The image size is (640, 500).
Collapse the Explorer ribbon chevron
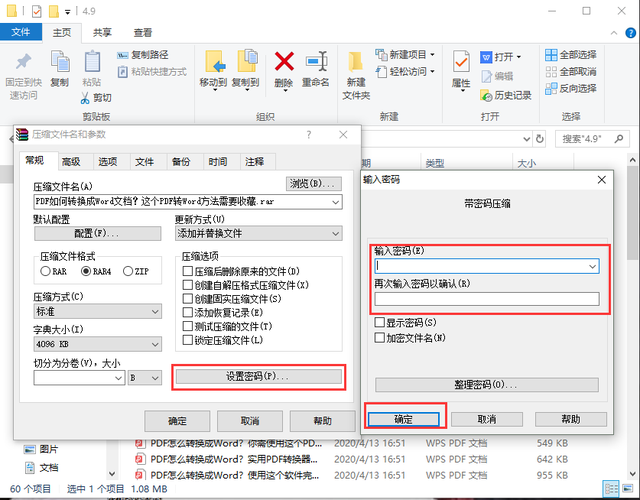(x=613, y=33)
